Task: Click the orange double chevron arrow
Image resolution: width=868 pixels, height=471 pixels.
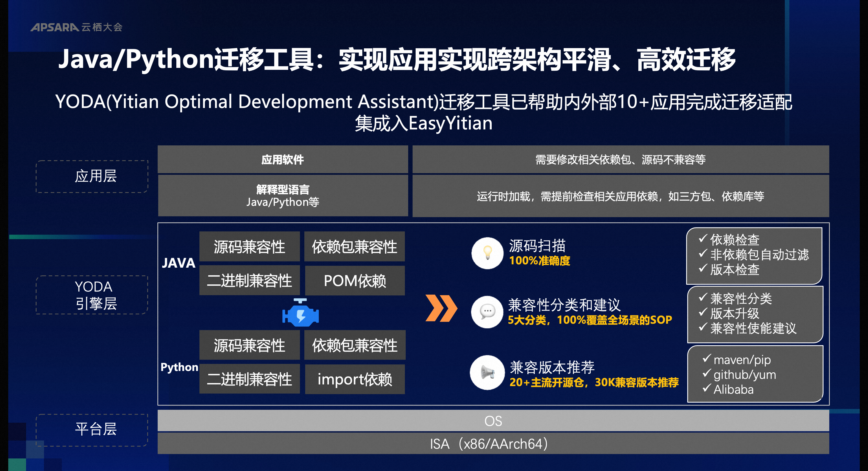Action: 441,308
